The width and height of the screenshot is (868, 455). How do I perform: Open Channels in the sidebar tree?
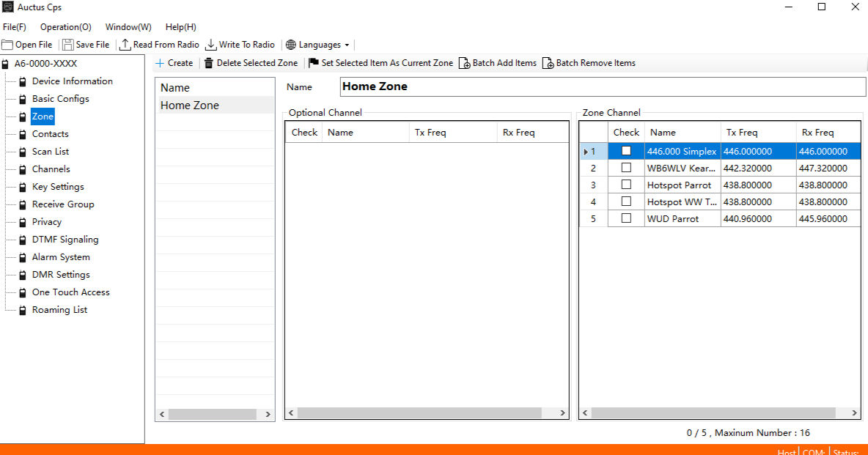tap(51, 169)
